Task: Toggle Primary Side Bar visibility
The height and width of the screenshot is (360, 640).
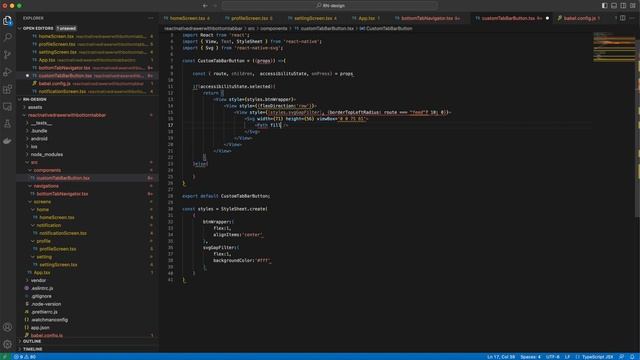Action: click(604, 6)
